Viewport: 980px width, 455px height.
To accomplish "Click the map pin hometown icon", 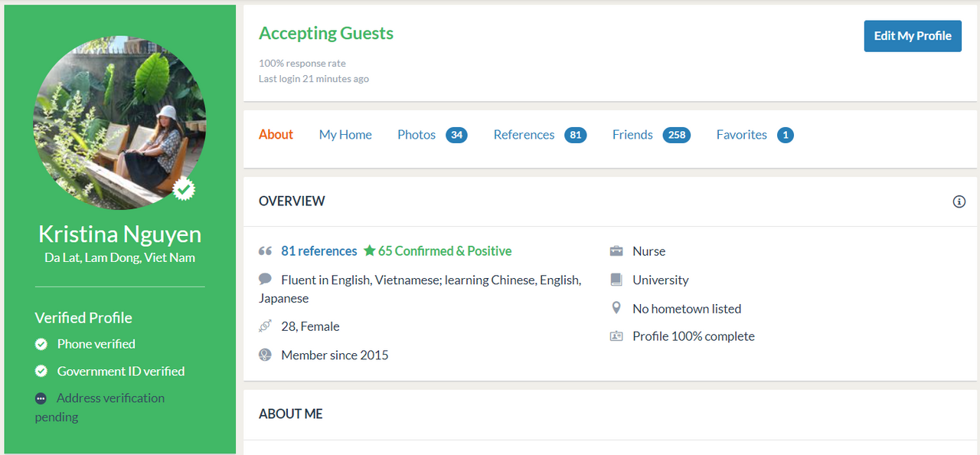I will tap(616, 308).
